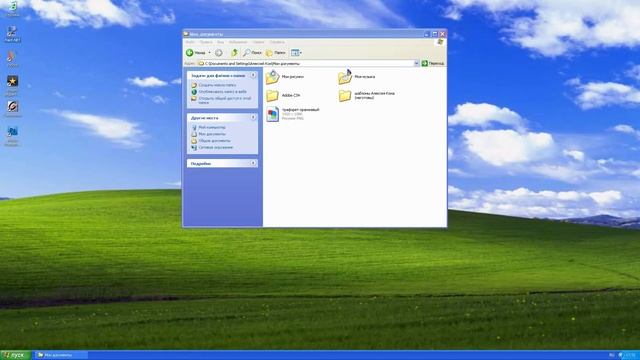Viewport: 640px width, 360px height.
Task: Go up one folder level icon
Action: tap(234, 53)
